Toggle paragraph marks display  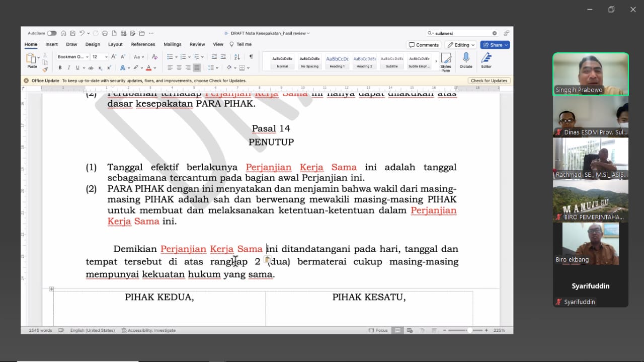251,57
